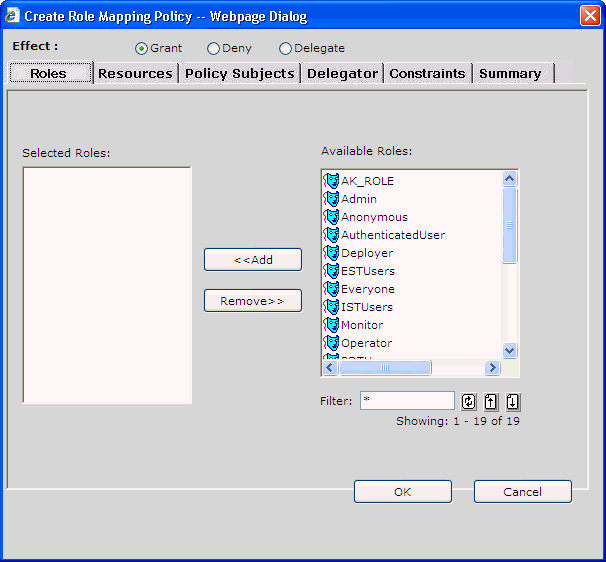This screenshot has height=562, width=606.
Task: Click the AuthenticatedUser role icon
Action: [331, 235]
